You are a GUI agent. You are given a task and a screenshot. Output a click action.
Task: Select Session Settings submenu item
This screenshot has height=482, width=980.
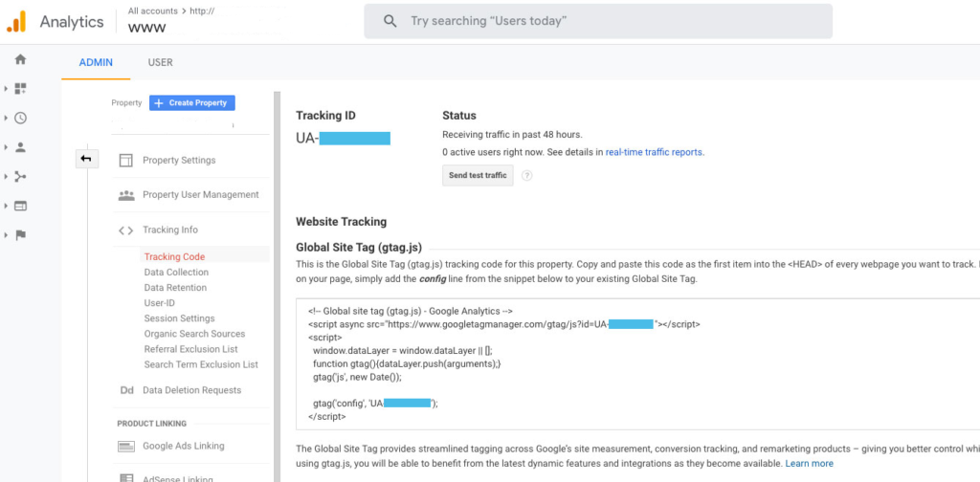point(179,318)
